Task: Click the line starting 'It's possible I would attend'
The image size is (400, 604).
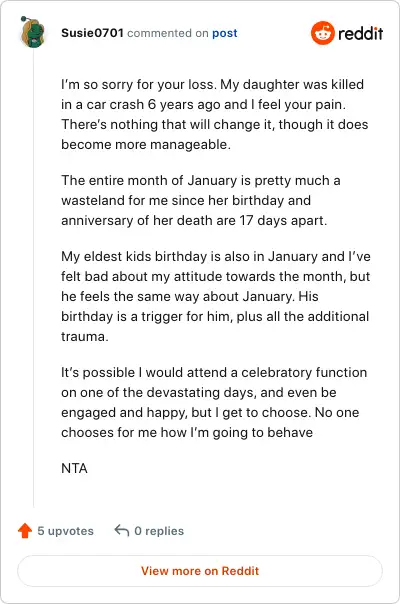Action: coord(214,372)
